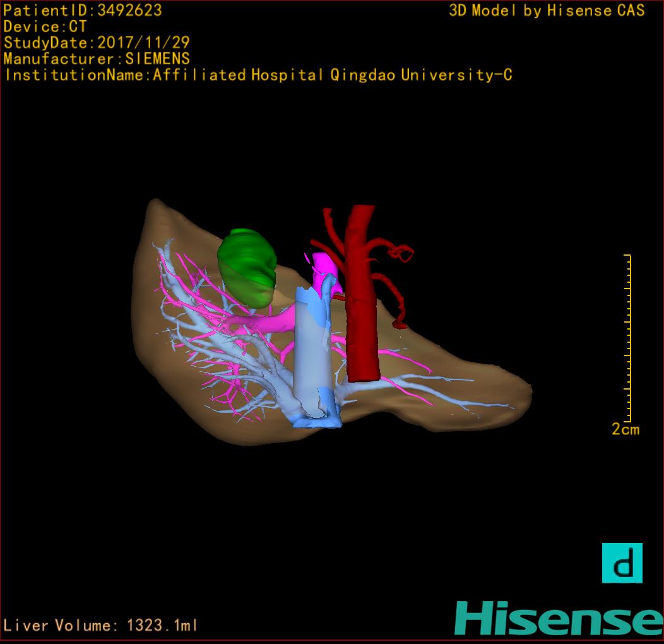Select the Device:CT label

(x=45, y=27)
